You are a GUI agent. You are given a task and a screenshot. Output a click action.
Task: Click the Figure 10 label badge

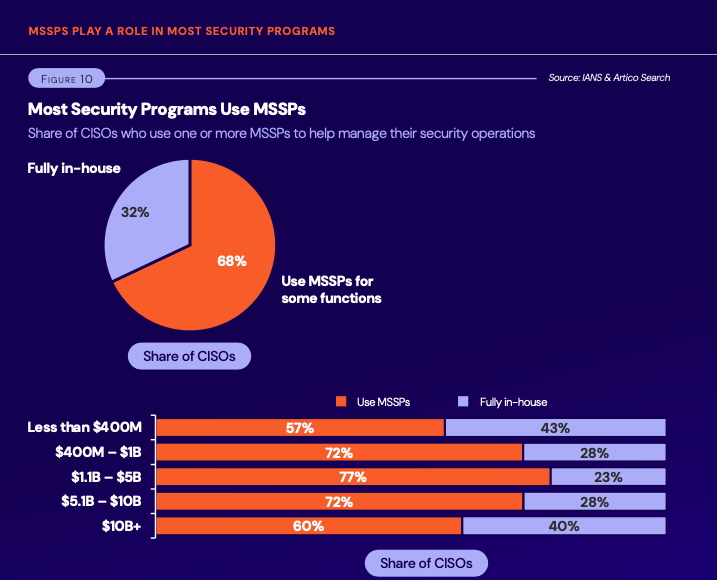(65, 79)
